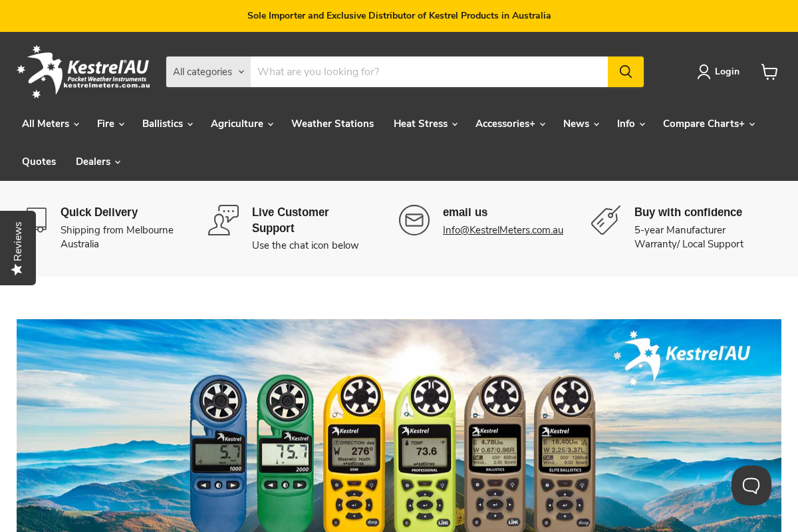This screenshot has height=532, width=798.
Task: Click the email envelope icon
Action: (414, 219)
